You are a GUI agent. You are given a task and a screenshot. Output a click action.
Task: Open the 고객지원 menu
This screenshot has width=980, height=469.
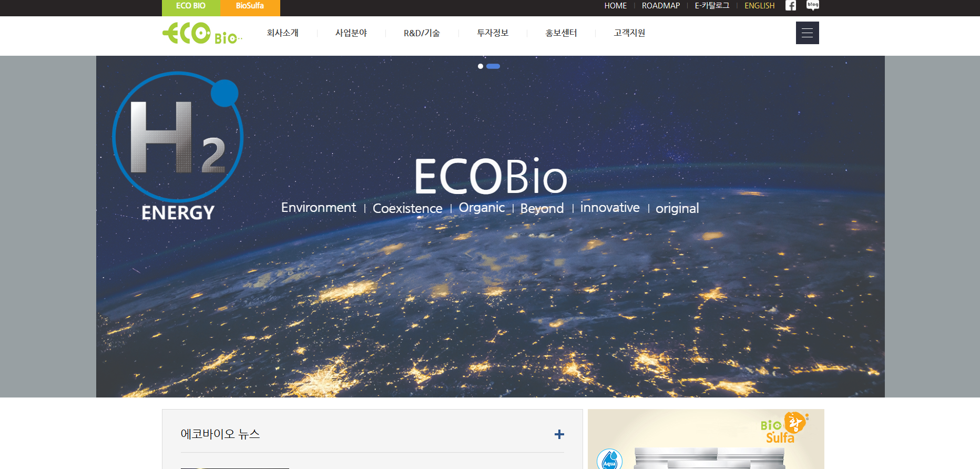click(629, 33)
